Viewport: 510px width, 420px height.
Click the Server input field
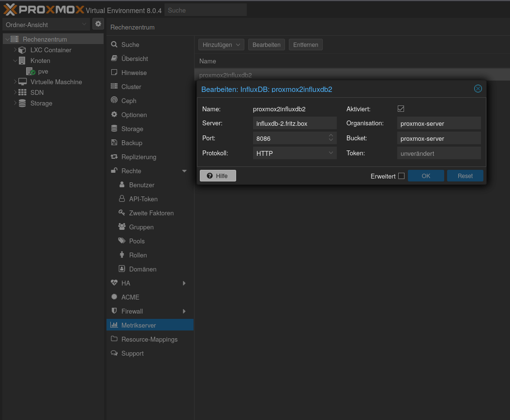(x=295, y=123)
